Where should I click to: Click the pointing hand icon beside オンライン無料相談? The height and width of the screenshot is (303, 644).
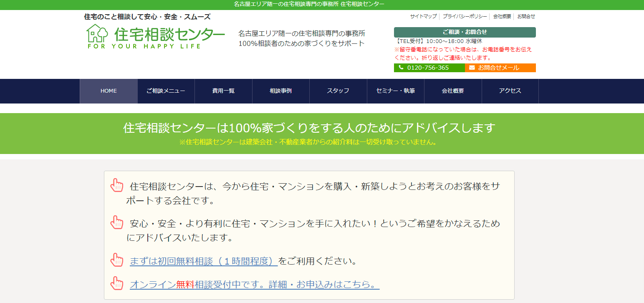pyautogui.click(x=117, y=283)
